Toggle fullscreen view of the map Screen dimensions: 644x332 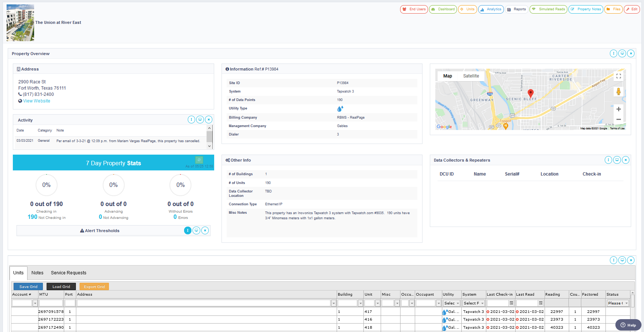point(618,76)
